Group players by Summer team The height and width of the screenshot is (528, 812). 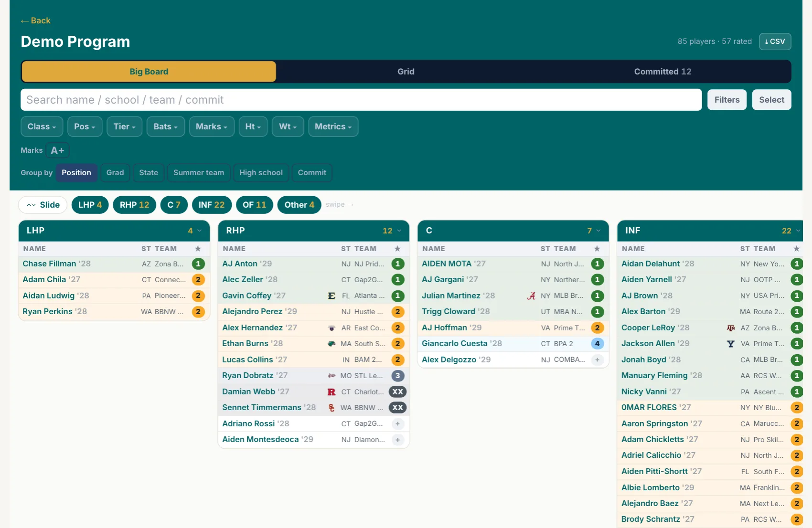pos(199,173)
